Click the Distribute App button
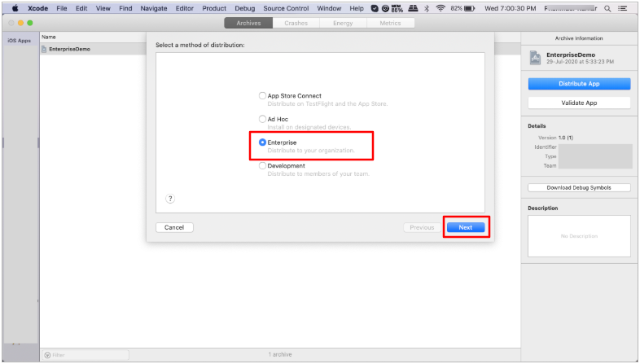Screen dimensions: 640x364 (579, 84)
